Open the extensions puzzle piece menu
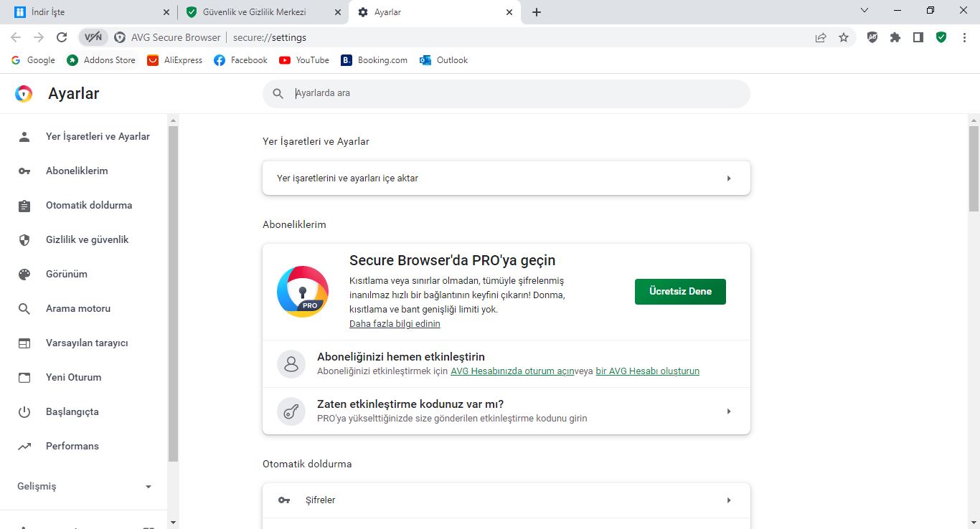 point(895,37)
